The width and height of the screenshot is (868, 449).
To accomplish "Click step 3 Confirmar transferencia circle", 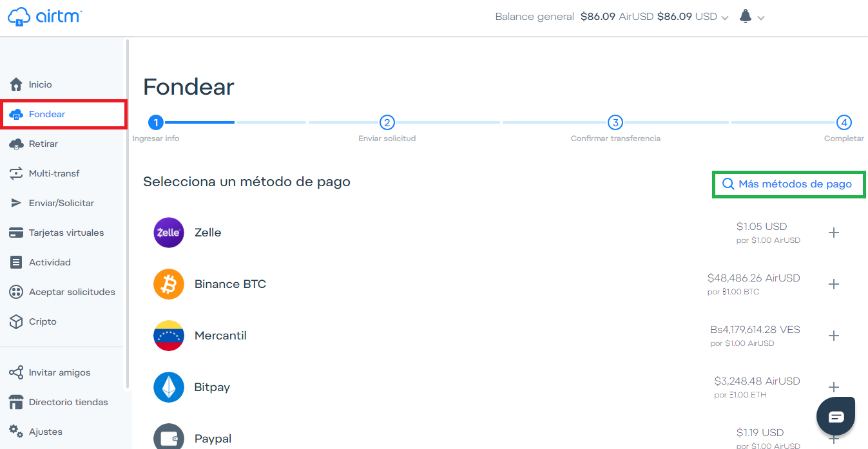I will pos(615,122).
